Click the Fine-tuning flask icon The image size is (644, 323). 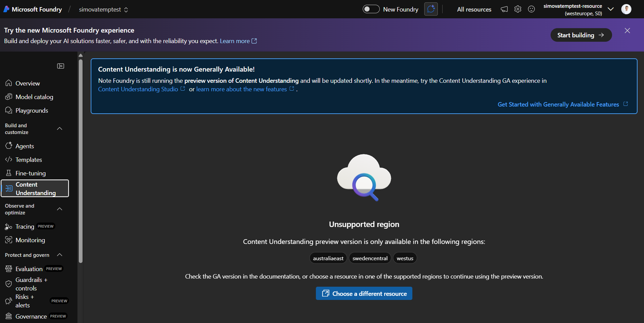coord(9,173)
